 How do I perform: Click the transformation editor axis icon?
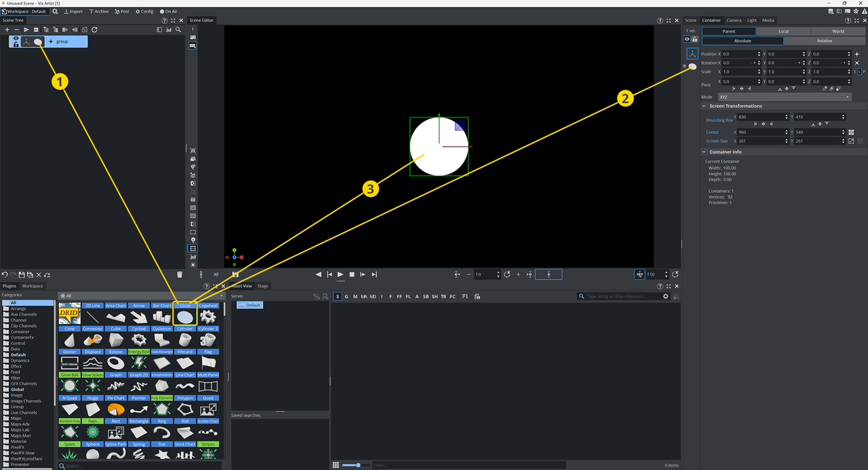coord(692,54)
